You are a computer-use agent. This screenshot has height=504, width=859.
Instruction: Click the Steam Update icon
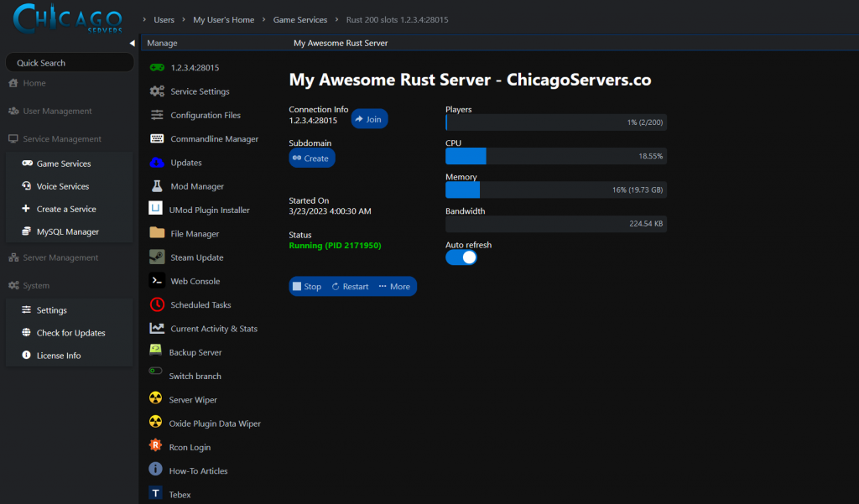157,257
